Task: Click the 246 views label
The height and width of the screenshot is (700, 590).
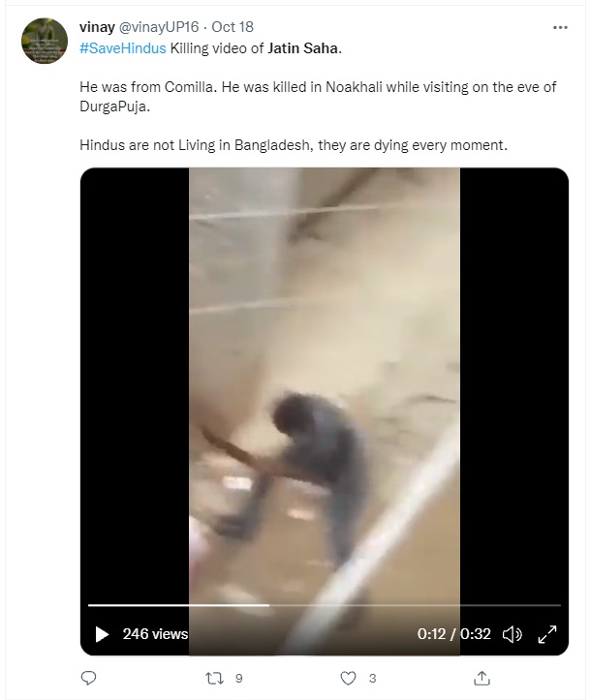Action: coord(155,634)
